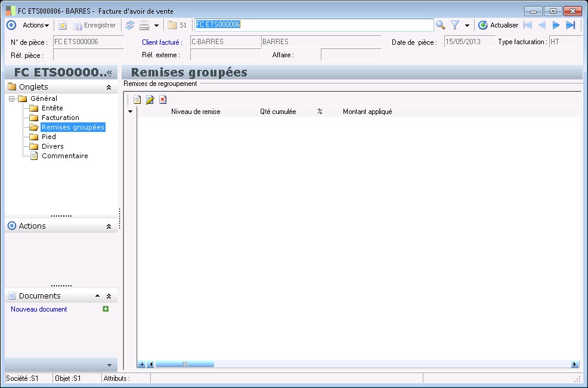
Task: Sort by Montant appliqué column
Action: [367, 112]
